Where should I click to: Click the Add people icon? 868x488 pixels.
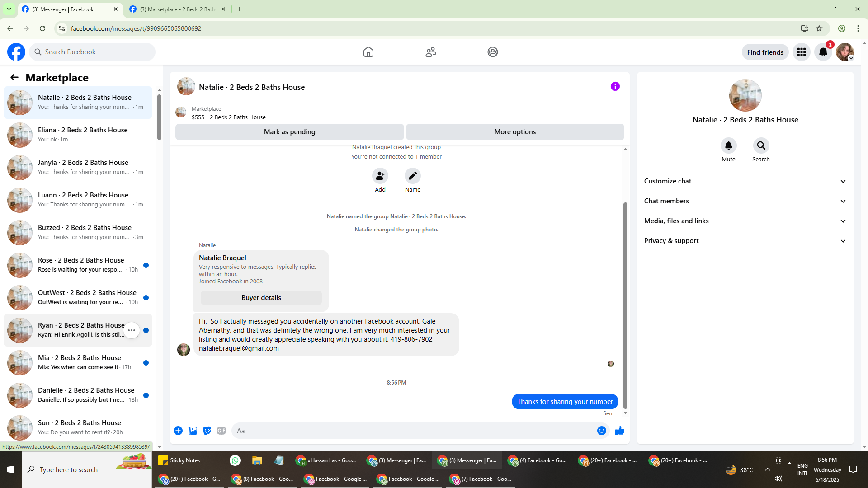(380, 176)
